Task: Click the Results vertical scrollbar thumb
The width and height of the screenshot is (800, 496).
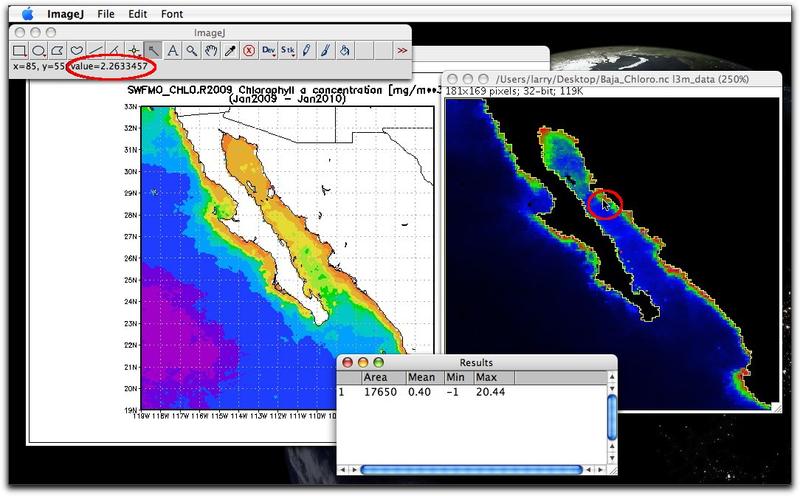Action: 612,416
